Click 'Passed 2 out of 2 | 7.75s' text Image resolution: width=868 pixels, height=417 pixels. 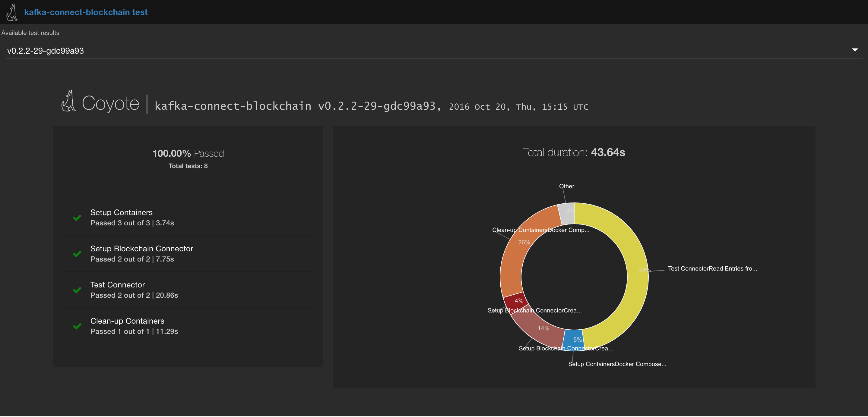point(132,259)
